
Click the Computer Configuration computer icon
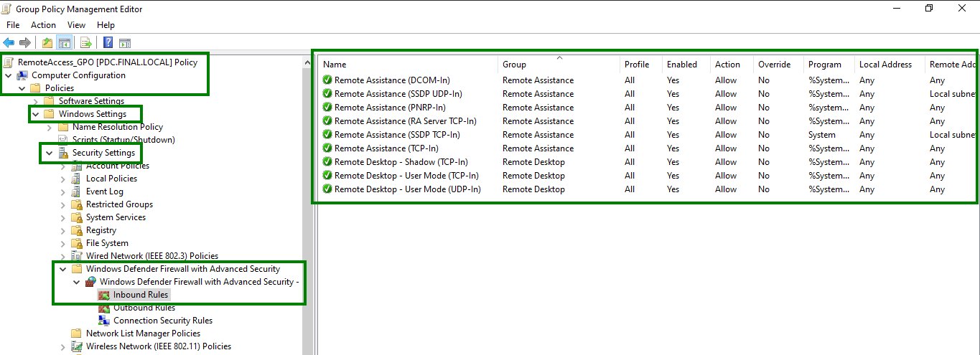pos(22,75)
